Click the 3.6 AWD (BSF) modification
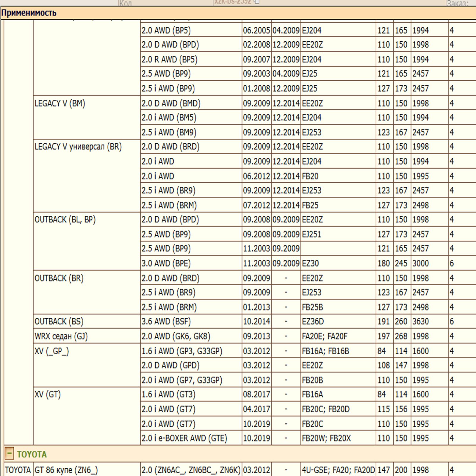The height and width of the screenshot is (476, 476). pyautogui.click(x=166, y=321)
